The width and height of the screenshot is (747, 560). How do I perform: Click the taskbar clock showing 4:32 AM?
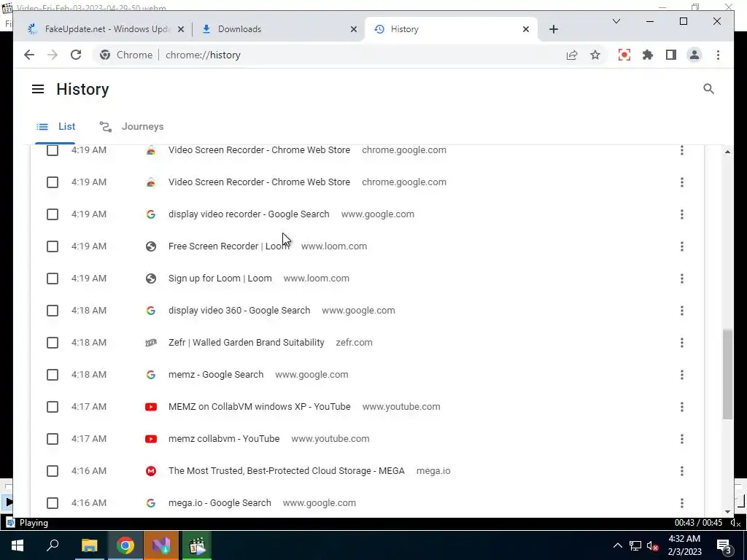[684, 545]
